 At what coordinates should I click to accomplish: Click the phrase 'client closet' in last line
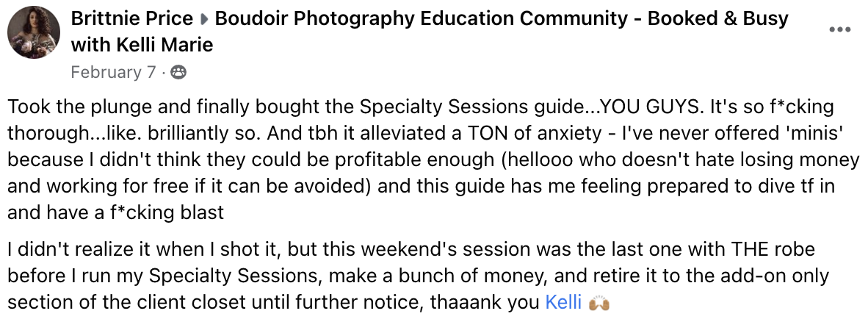[x=205, y=302]
